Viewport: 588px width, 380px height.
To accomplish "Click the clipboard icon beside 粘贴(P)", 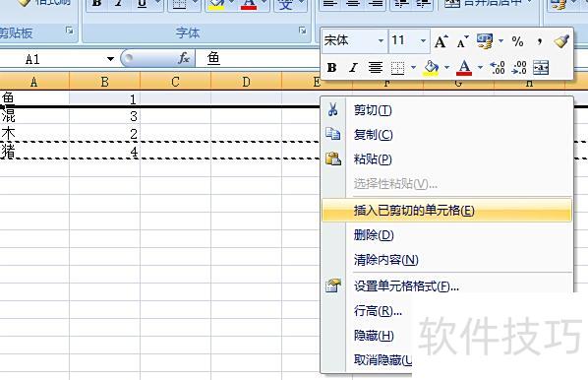I will [333, 158].
